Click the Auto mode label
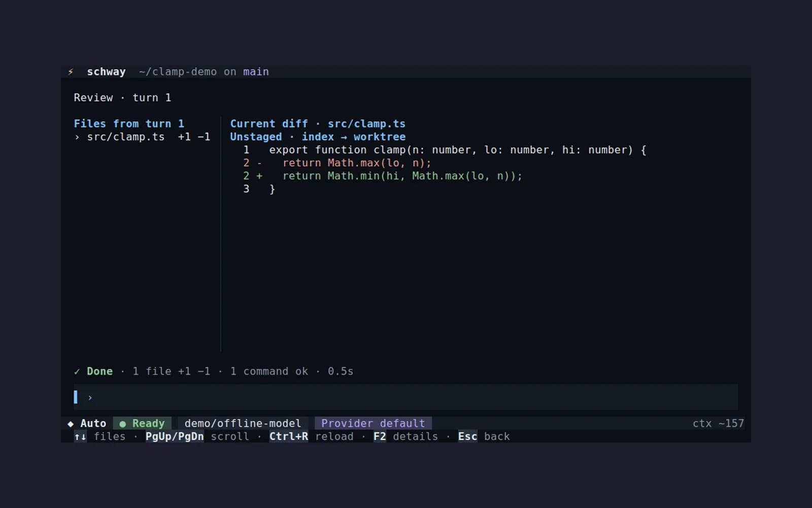812x508 pixels. coord(93,423)
